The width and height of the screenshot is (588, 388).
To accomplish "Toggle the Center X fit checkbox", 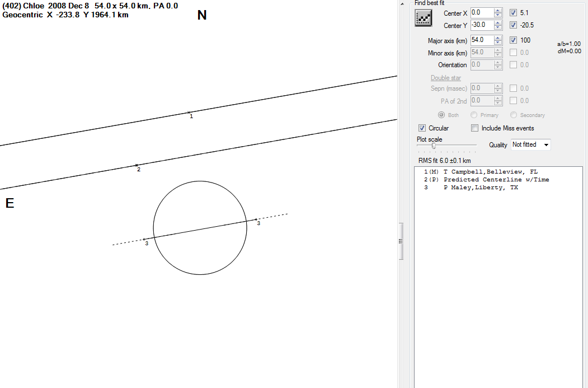I will click(x=514, y=12).
